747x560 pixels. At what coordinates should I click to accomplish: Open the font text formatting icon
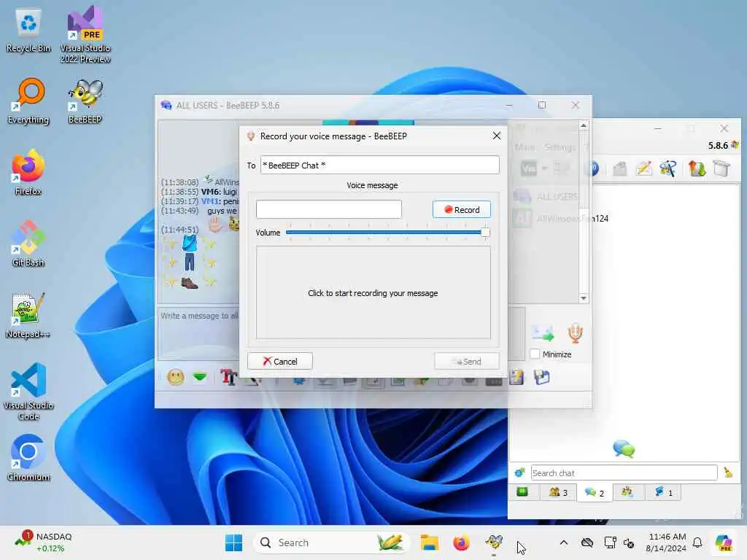click(x=228, y=378)
